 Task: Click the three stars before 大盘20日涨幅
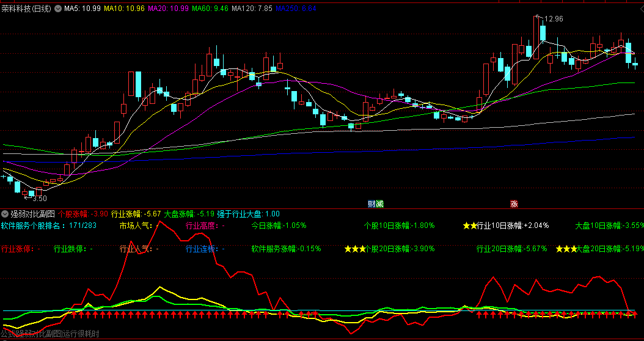click(566, 249)
